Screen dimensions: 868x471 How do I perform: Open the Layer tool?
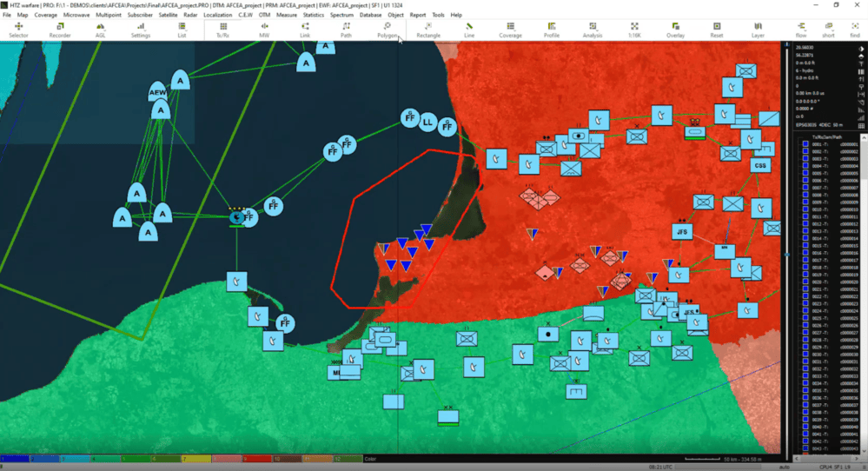[x=758, y=30]
